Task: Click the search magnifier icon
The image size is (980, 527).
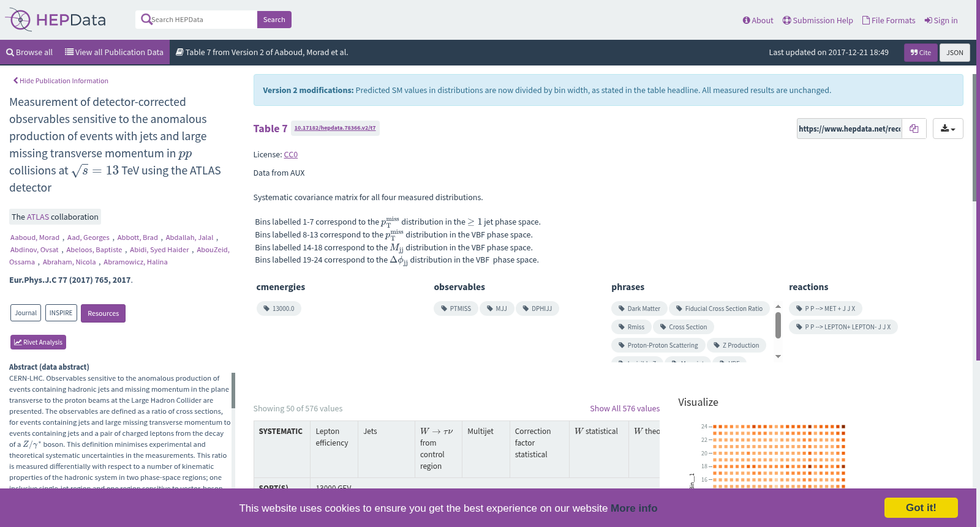Action: (146, 20)
